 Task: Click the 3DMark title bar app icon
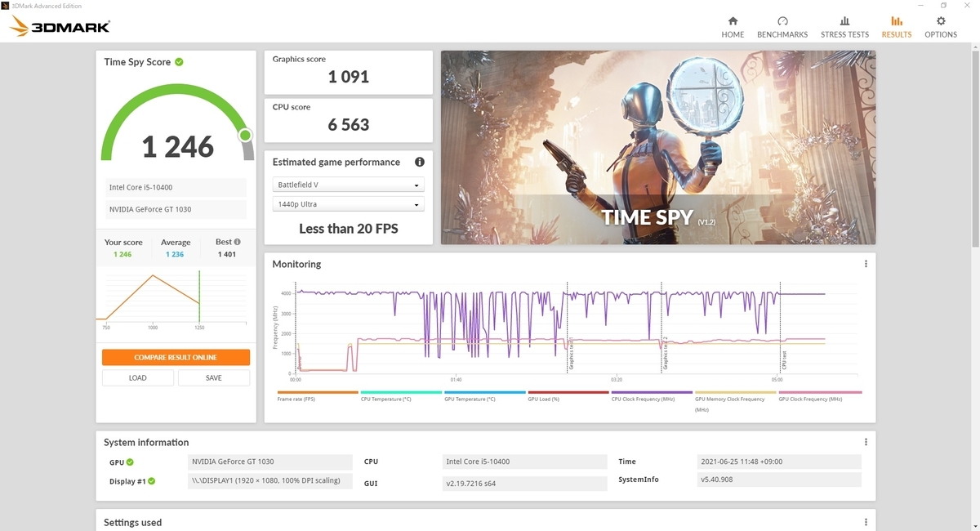tap(7, 5)
